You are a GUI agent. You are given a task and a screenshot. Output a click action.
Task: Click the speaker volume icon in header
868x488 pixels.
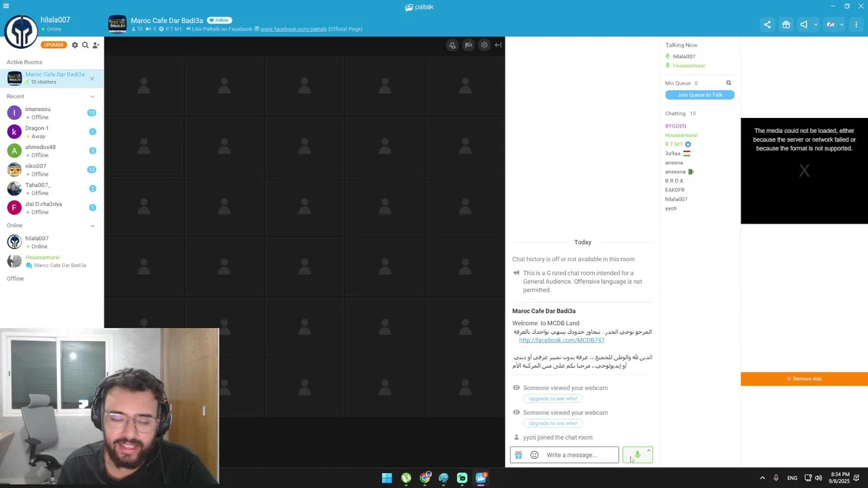(x=804, y=24)
